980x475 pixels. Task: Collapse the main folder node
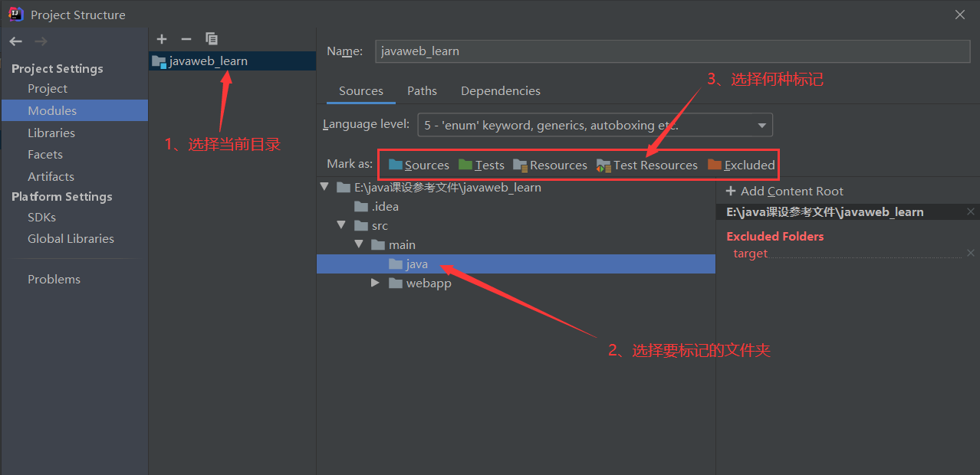(358, 244)
